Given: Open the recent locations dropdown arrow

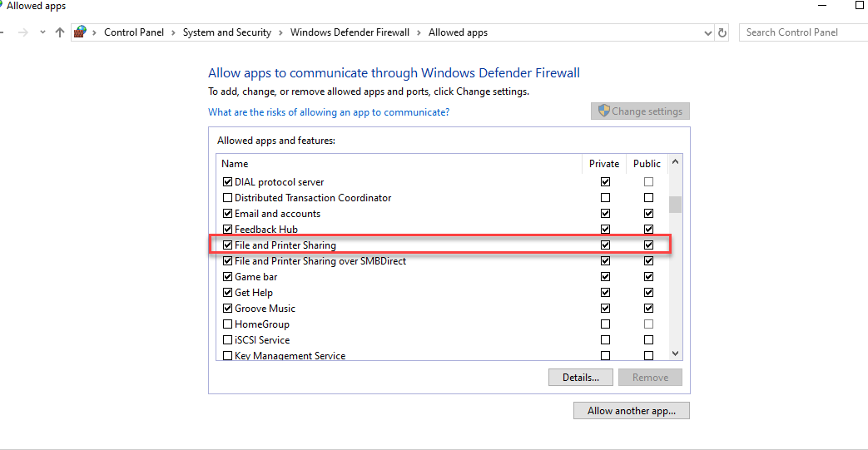Looking at the screenshot, I should click(x=42, y=32).
